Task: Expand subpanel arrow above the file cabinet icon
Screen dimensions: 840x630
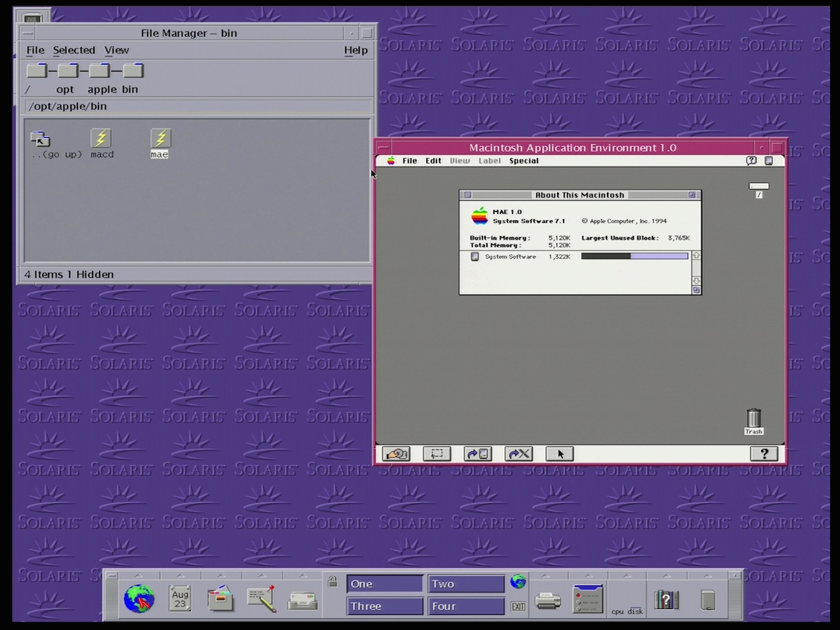Action: 220,576
